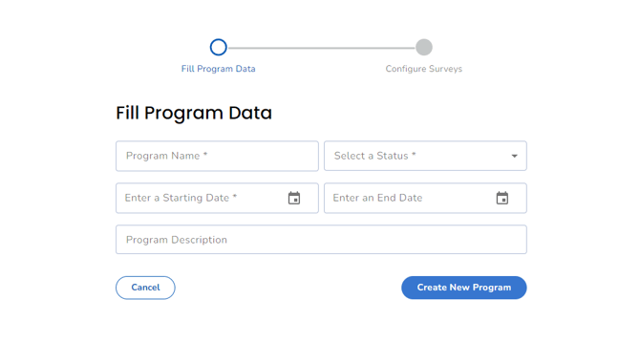Open the Starting Date calendar picker icon
640x364 pixels.
coord(294,198)
